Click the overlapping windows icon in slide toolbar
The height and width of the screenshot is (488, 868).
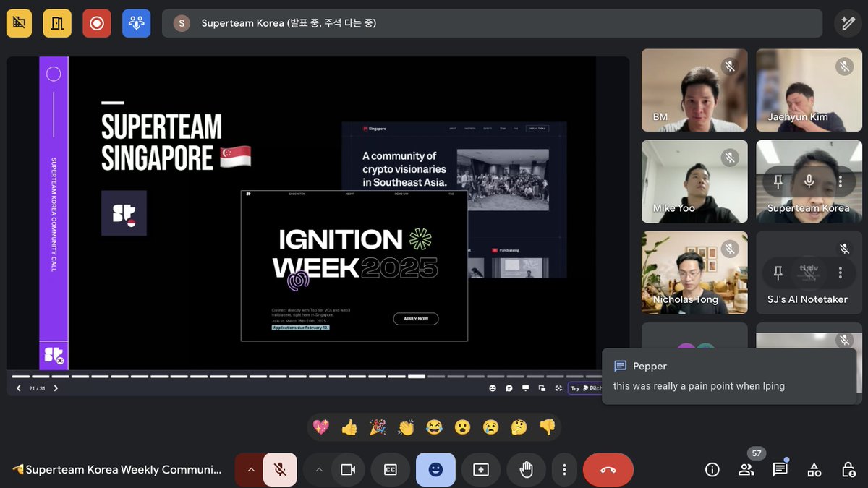542,388
